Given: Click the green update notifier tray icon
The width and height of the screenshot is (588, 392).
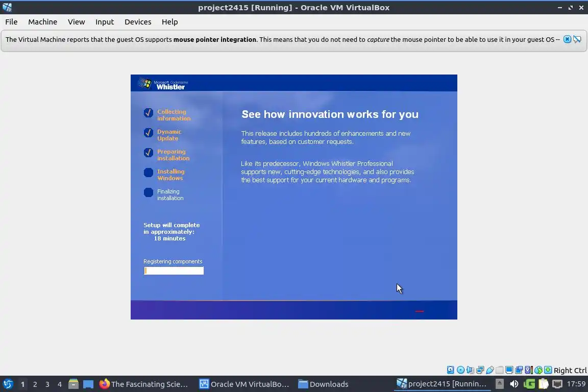Looking at the screenshot, I should click(529, 384).
